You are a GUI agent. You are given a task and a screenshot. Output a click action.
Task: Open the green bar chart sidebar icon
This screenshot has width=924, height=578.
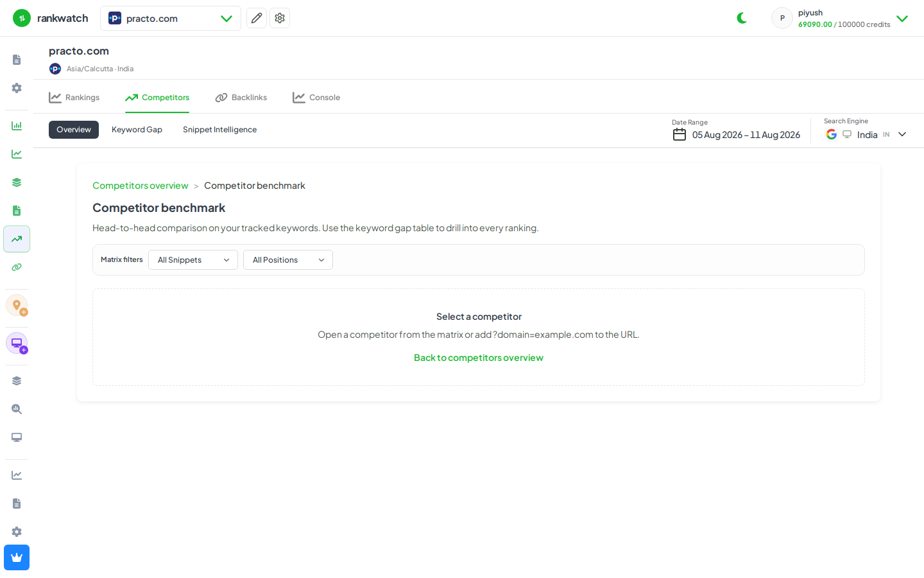click(17, 126)
